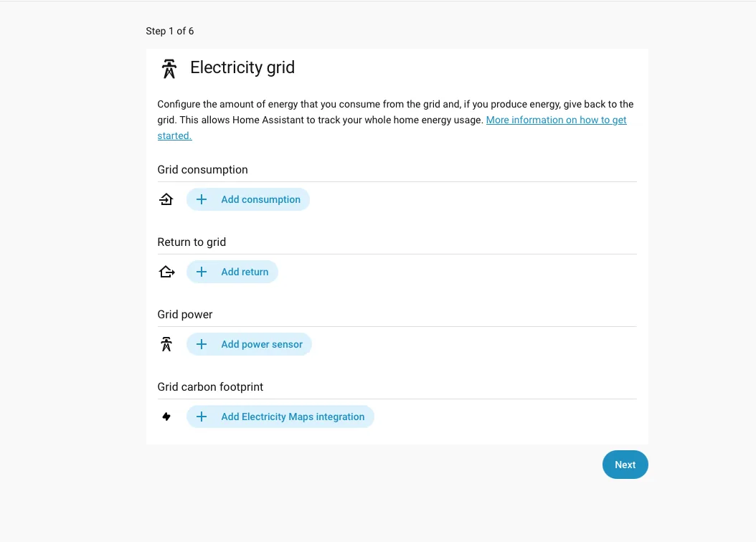Click the plus icon inside Add consumption button

[x=201, y=199]
